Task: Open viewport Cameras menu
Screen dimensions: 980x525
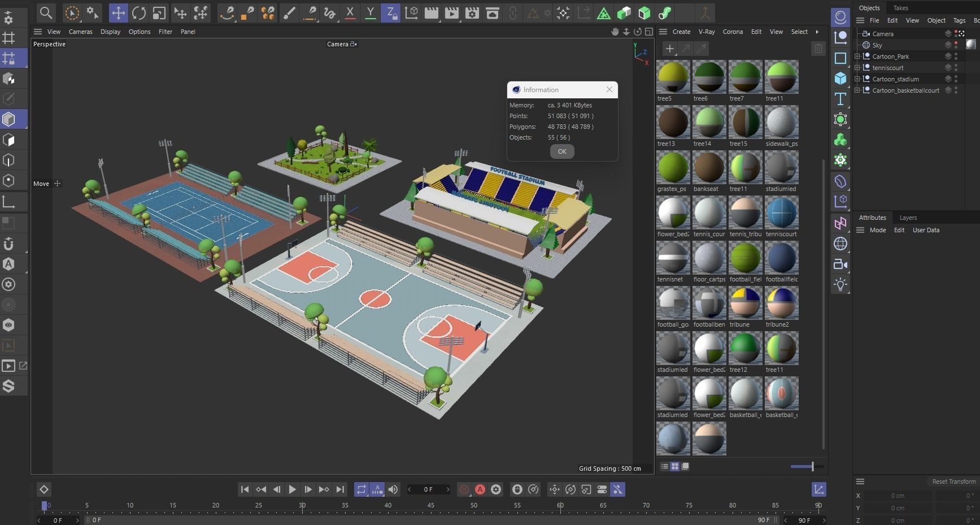Action: [81, 32]
